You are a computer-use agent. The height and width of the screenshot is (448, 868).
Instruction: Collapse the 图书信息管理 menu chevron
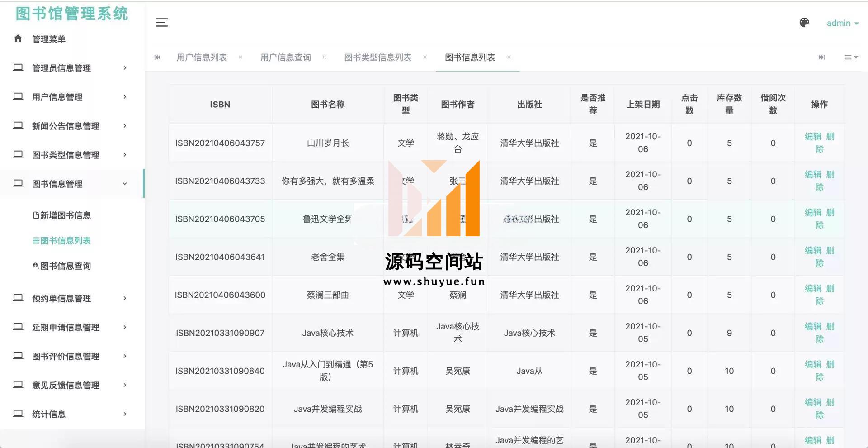tap(125, 184)
